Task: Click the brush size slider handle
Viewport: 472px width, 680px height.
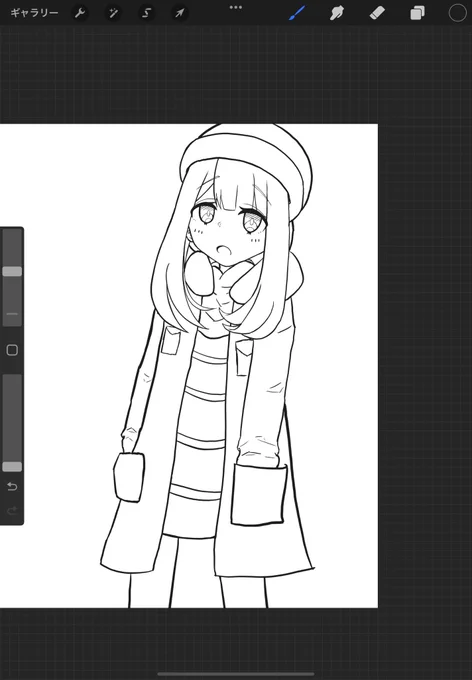Action: (x=12, y=271)
